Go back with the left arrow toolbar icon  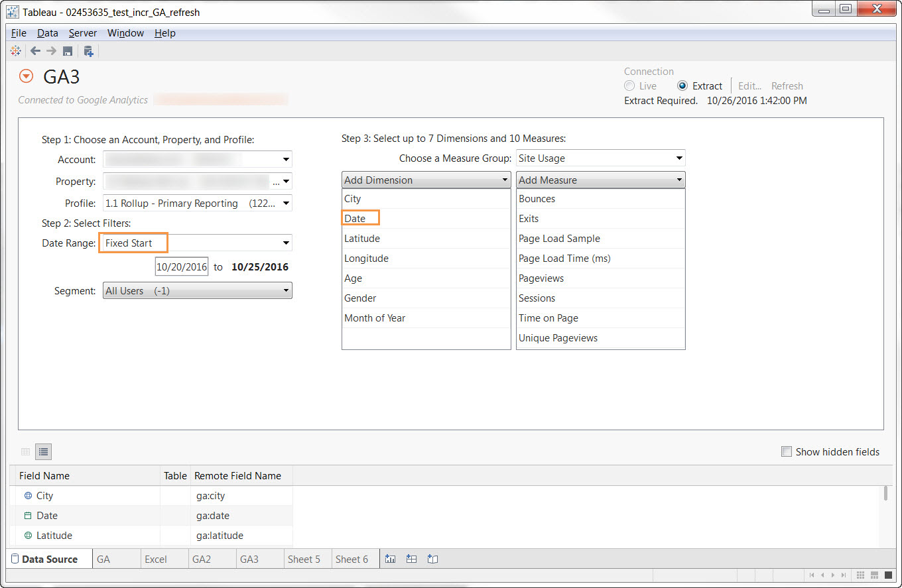coord(36,51)
